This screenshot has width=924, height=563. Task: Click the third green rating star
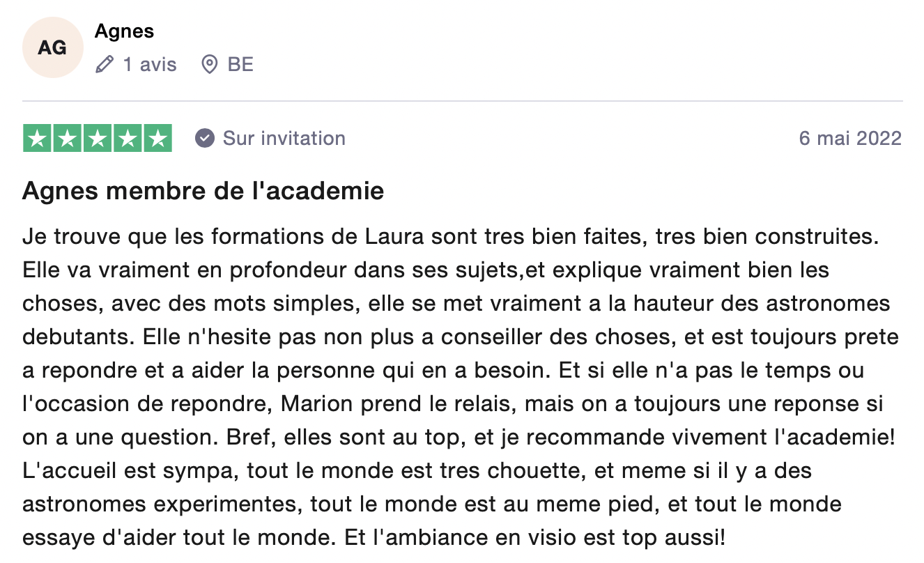(x=98, y=139)
